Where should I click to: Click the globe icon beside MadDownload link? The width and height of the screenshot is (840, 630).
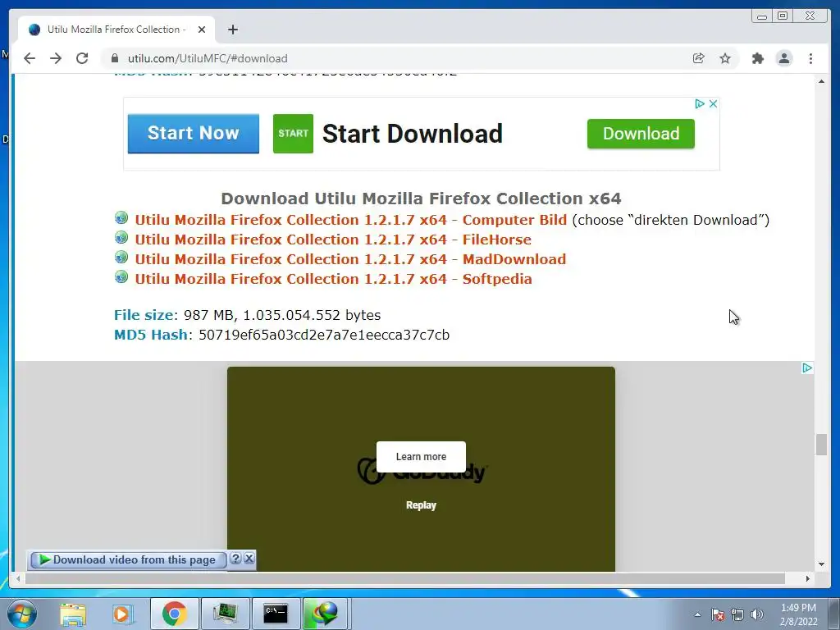(121, 257)
